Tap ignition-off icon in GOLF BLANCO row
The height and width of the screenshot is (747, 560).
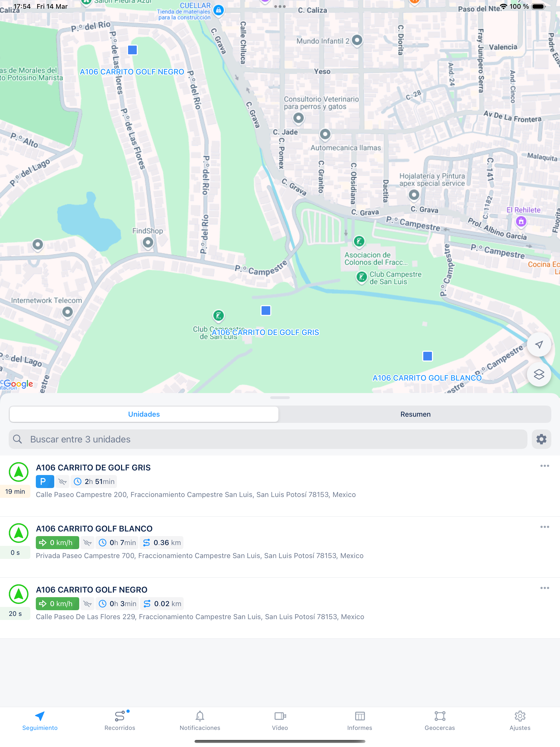click(87, 543)
